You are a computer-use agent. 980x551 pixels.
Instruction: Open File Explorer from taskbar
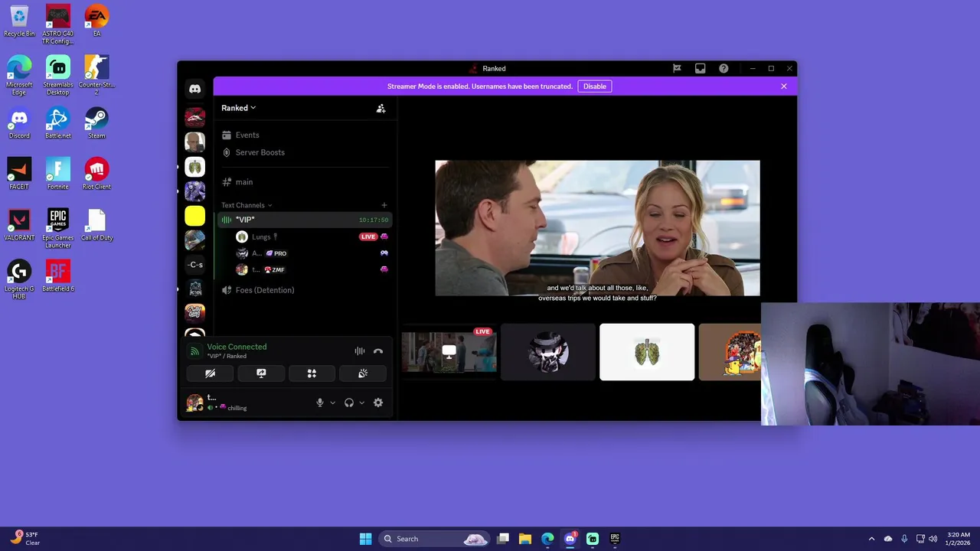point(525,539)
